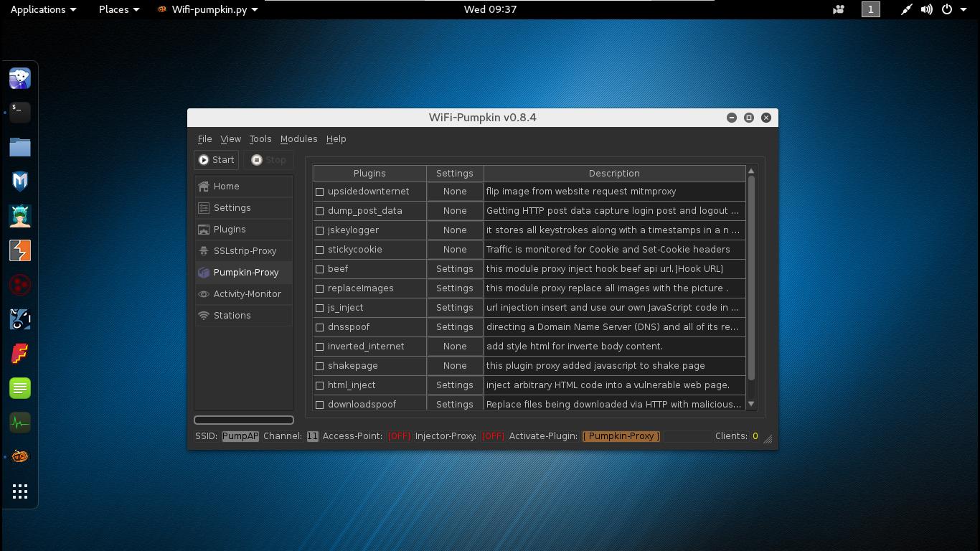Screen dimensions: 980x551
Task: Open Settings in the sidebar
Action: click(244, 208)
